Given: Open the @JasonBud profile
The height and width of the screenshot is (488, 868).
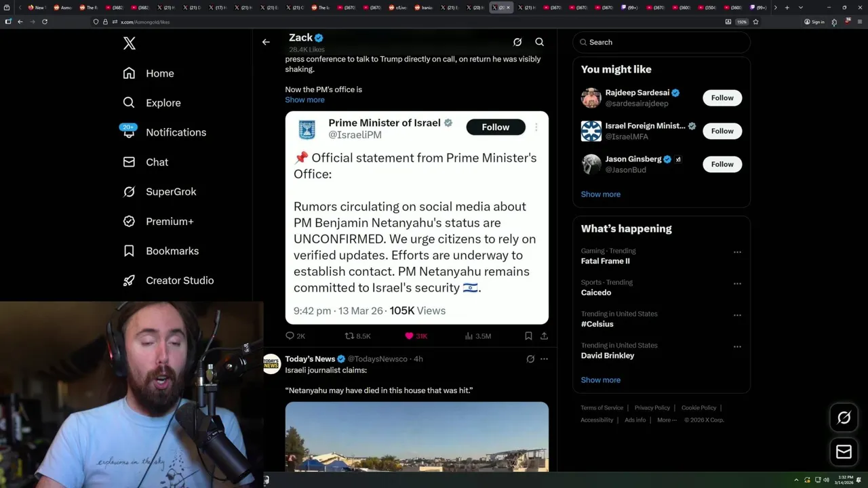Looking at the screenshot, I should click(x=625, y=170).
